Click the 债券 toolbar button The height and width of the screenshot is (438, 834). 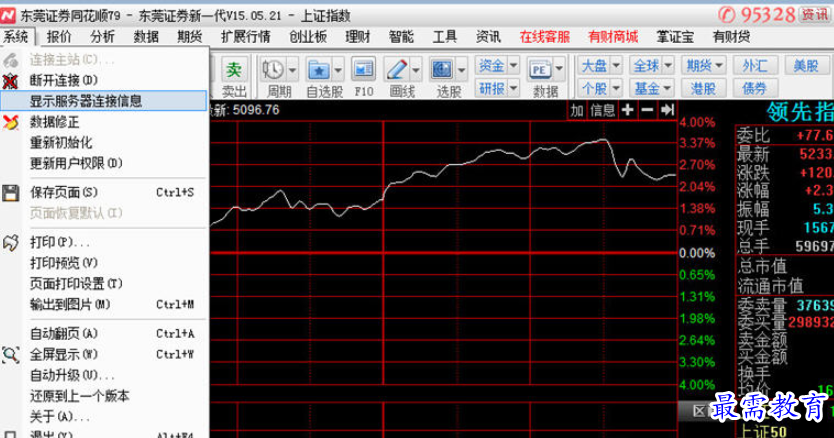[x=754, y=88]
